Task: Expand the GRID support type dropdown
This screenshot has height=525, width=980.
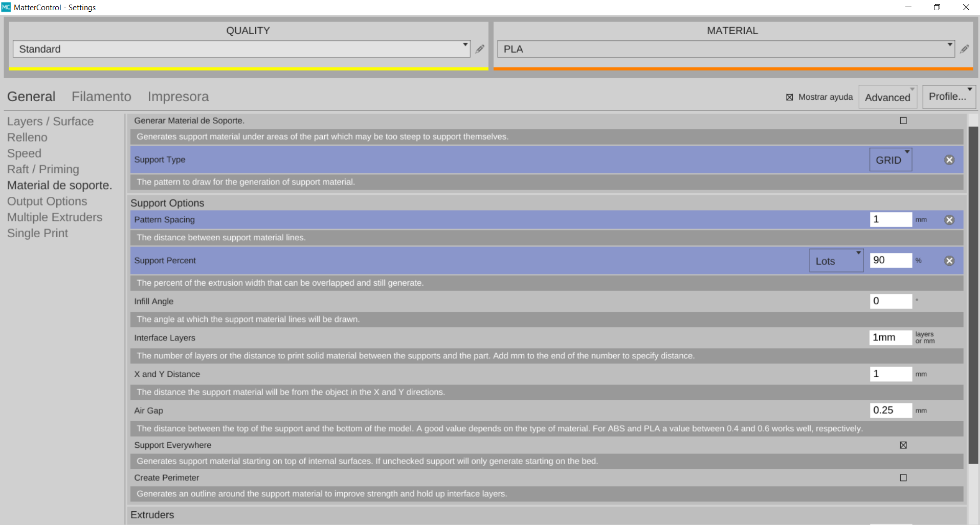Action: coord(890,160)
